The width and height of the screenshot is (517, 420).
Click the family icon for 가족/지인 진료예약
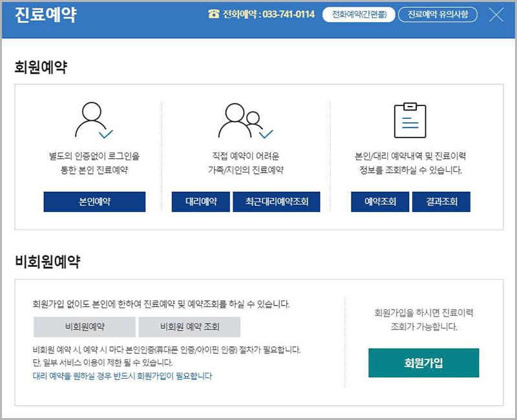245,121
